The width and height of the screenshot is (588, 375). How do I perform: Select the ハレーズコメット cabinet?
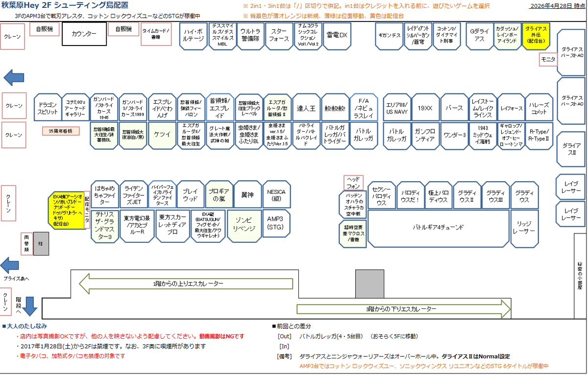pyautogui.click(x=540, y=108)
